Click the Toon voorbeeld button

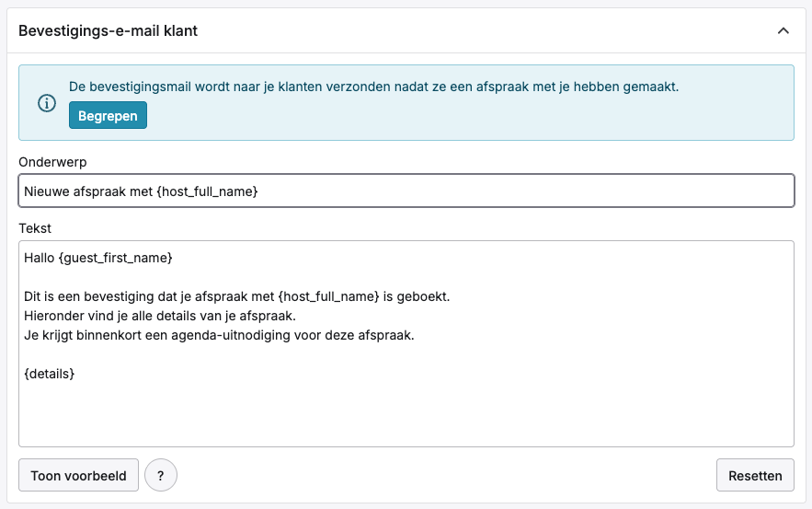(79, 476)
